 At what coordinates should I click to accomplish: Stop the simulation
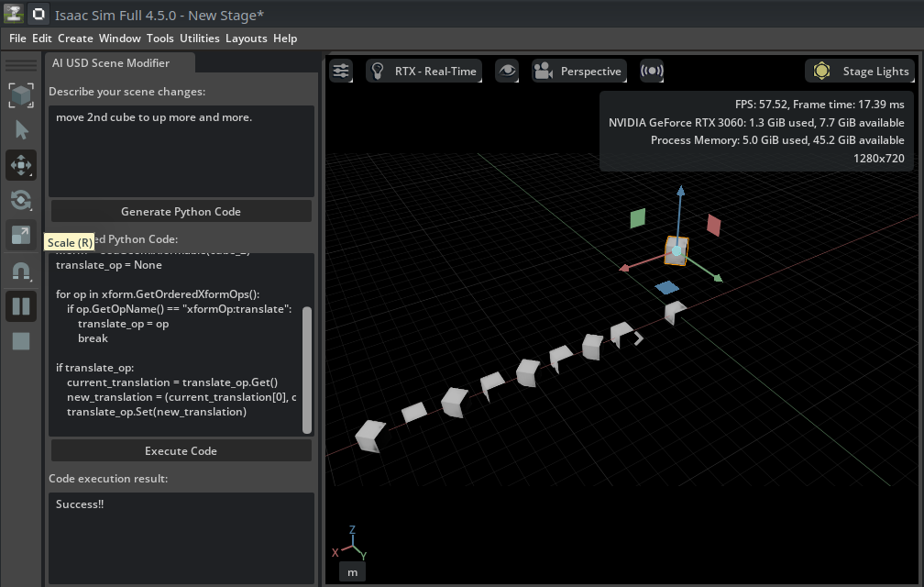(20, 340)
